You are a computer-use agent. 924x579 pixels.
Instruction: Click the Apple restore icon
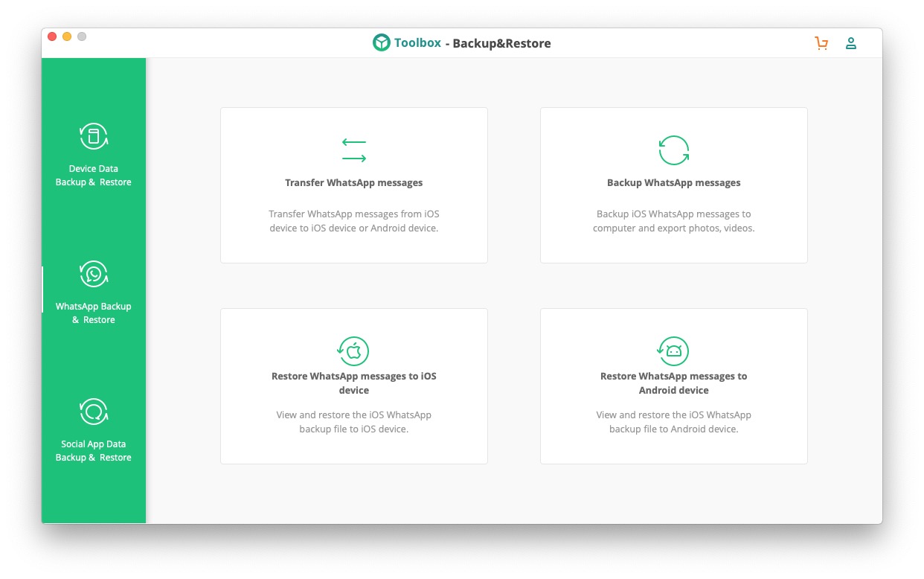pyautogui.click(x=354, y=351)
